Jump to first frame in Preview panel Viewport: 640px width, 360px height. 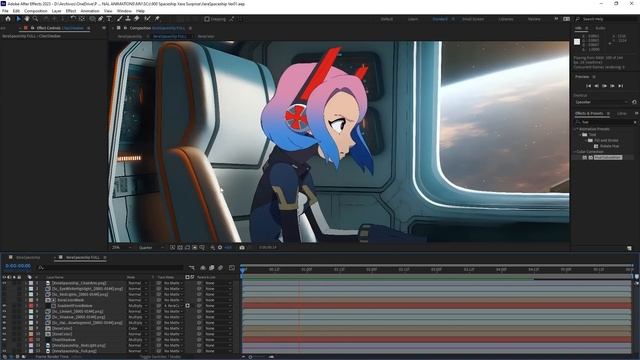click(588, 86)
